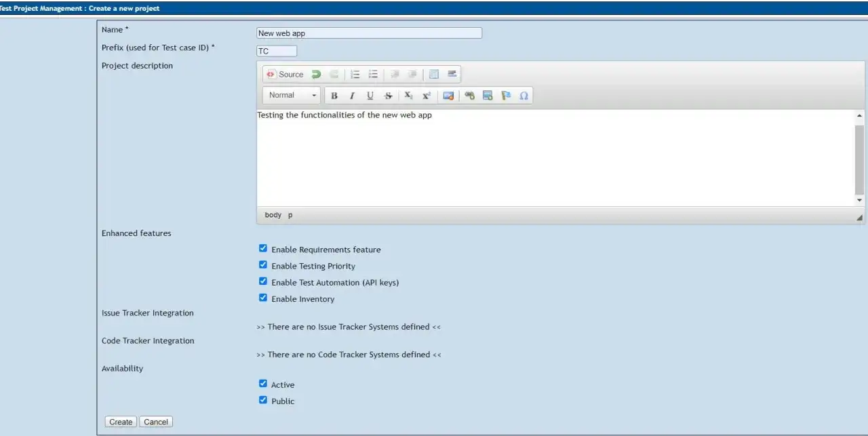Click the 'Project description' label
The image size is (868, 436).
[x=137, y=66]
